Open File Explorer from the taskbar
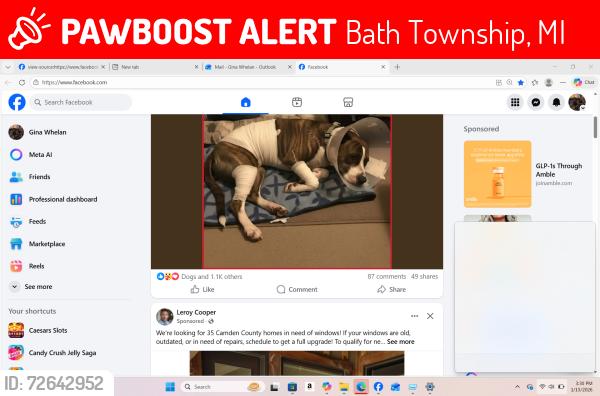Image resolution: width=600 pixels, height=396 pixels. click(344, 387)
